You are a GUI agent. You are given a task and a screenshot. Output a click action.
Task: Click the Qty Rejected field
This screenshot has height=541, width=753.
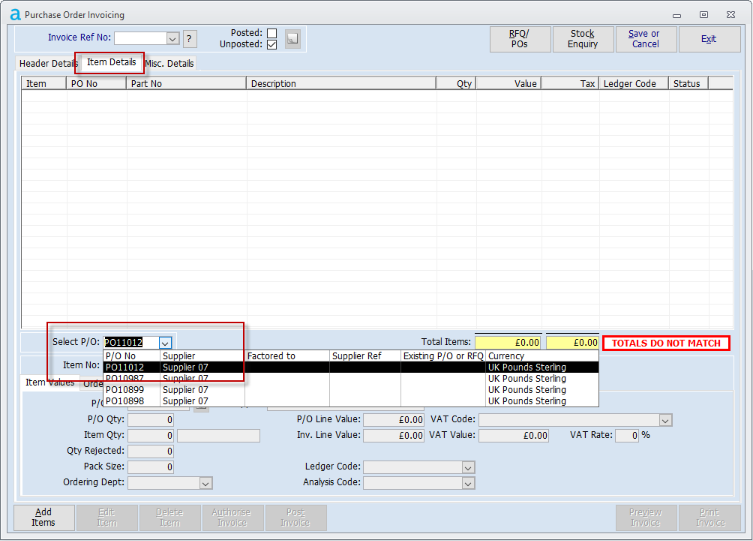151,452
